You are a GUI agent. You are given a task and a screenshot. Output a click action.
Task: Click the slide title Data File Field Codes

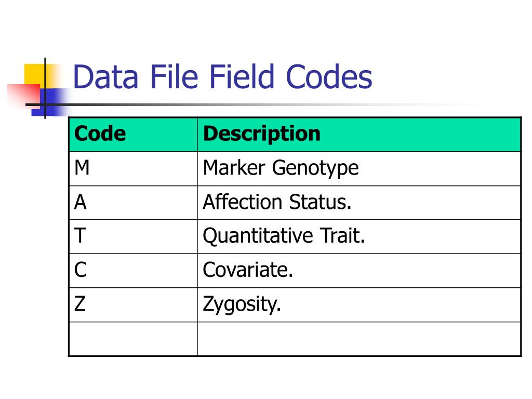coord(222,77)
